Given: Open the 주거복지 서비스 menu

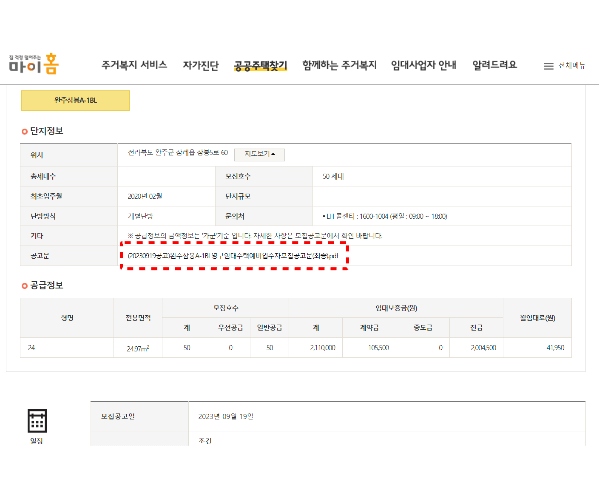Looking at the screenshot, I should [134, 65].
